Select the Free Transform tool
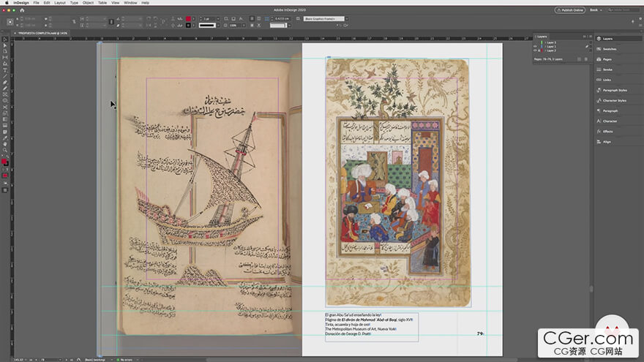Viewport: 644px width, 362px height. click(x=5, y=113)
